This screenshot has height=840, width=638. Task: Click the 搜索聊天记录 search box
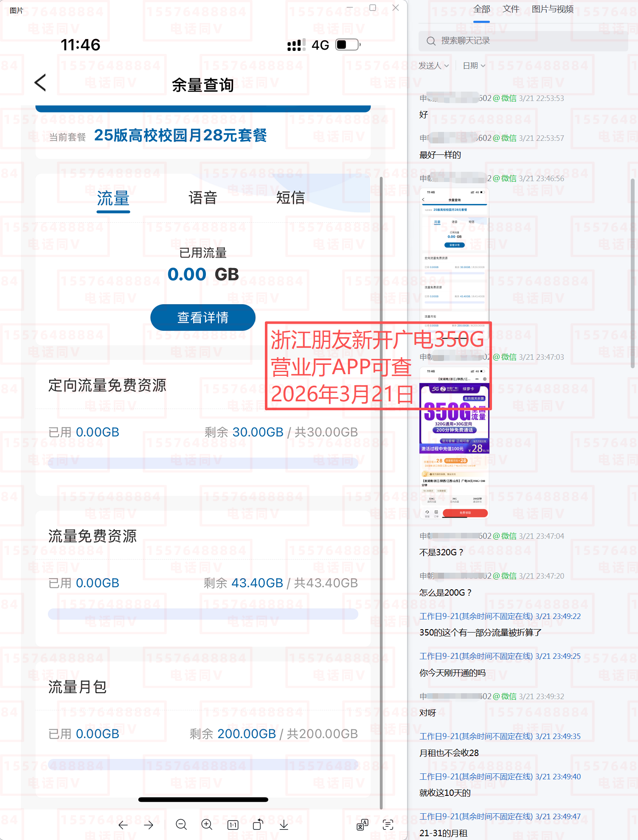click(523, 41)
